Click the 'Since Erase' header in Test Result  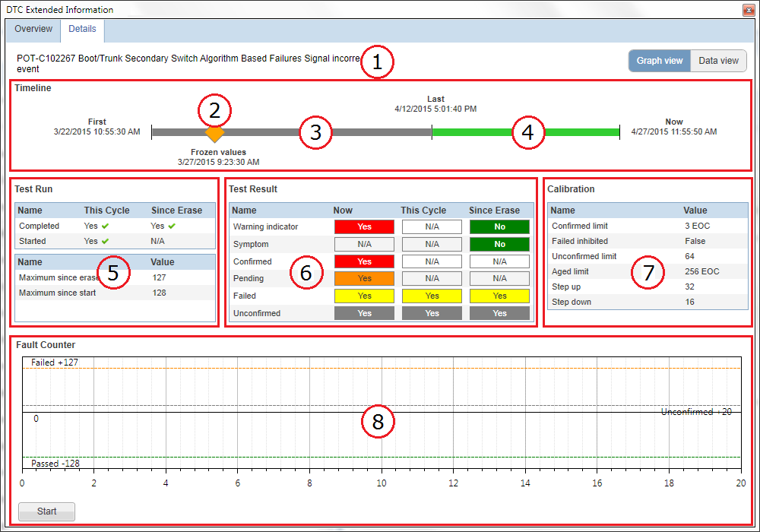pyautogui.click(x=495, y=211)
